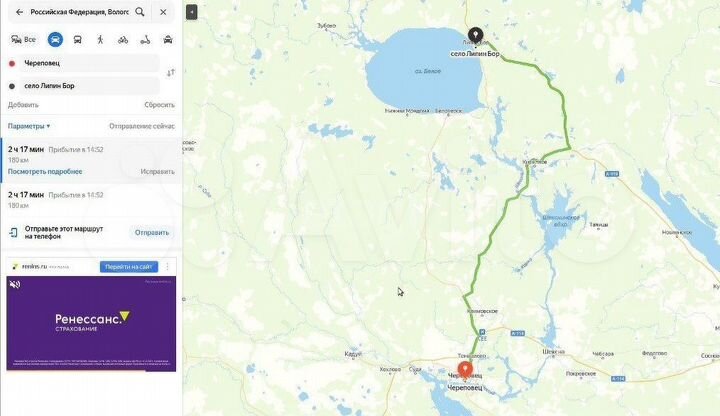
Task: Swap start and destination points
Action: pos(171,73)
